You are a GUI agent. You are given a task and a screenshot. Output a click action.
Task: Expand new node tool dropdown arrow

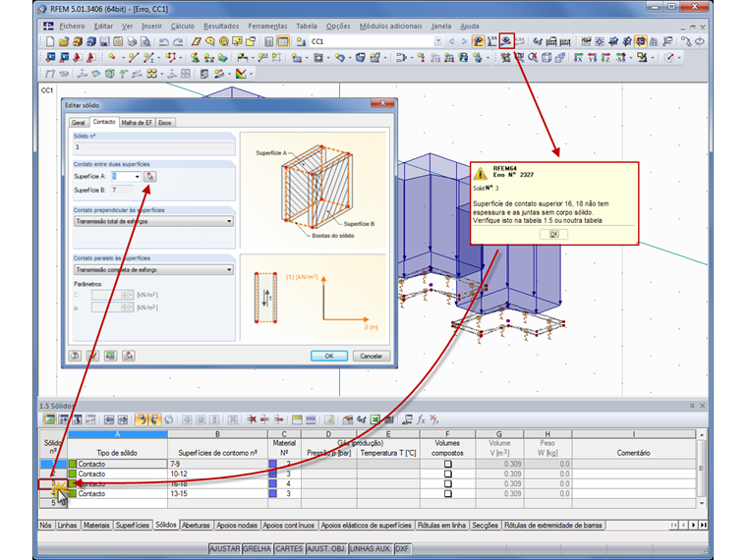pos(123,58)
